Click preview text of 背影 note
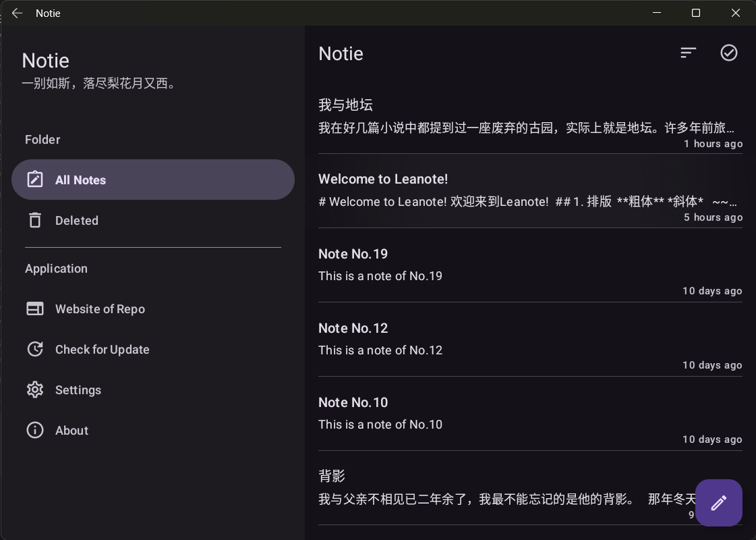 pos(506,499)
